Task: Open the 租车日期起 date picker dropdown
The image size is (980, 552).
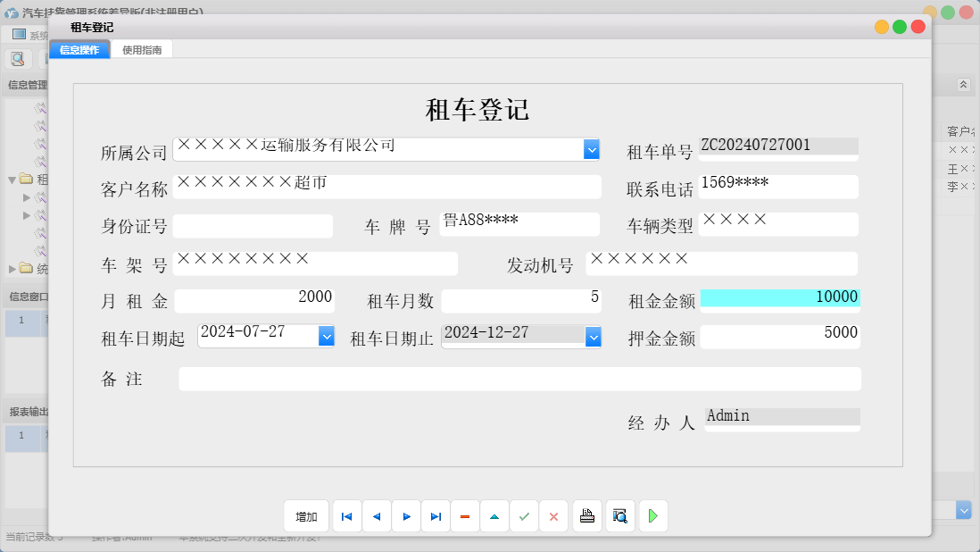Action: pos(326,337)
